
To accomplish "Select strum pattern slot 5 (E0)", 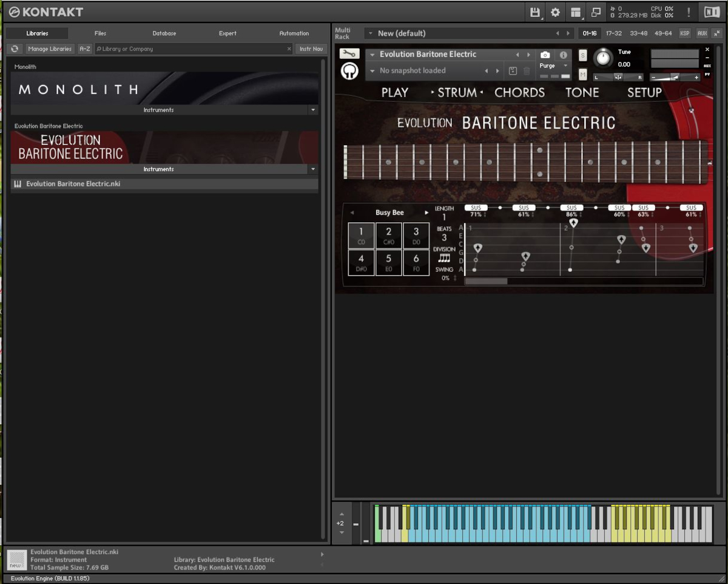I will pos(389,262).
